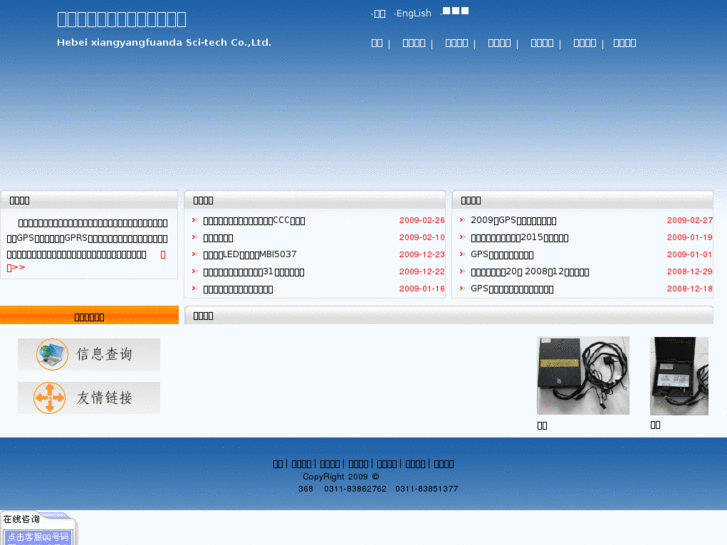Open the 2009 GPS article dated 2009-02-27
Image resolution: width=727 pixels, height=545 pixels.
pyautogui.click(x=513, y=221)
